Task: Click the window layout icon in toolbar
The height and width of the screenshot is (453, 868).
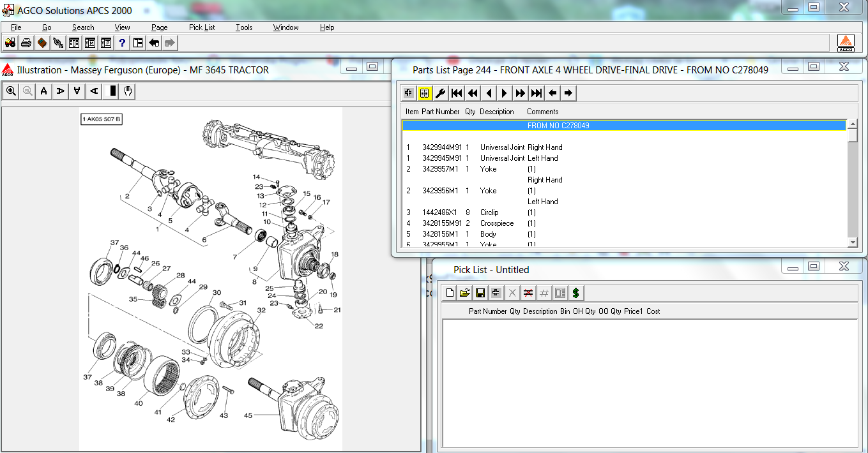Action: tap(138, 43)
